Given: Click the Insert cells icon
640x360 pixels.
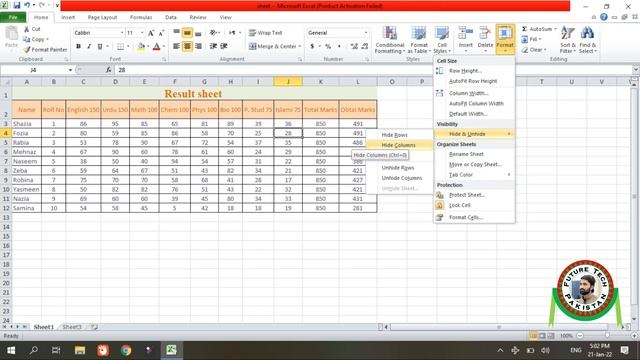Looking at the screenshot, I should tap(466, 33).
